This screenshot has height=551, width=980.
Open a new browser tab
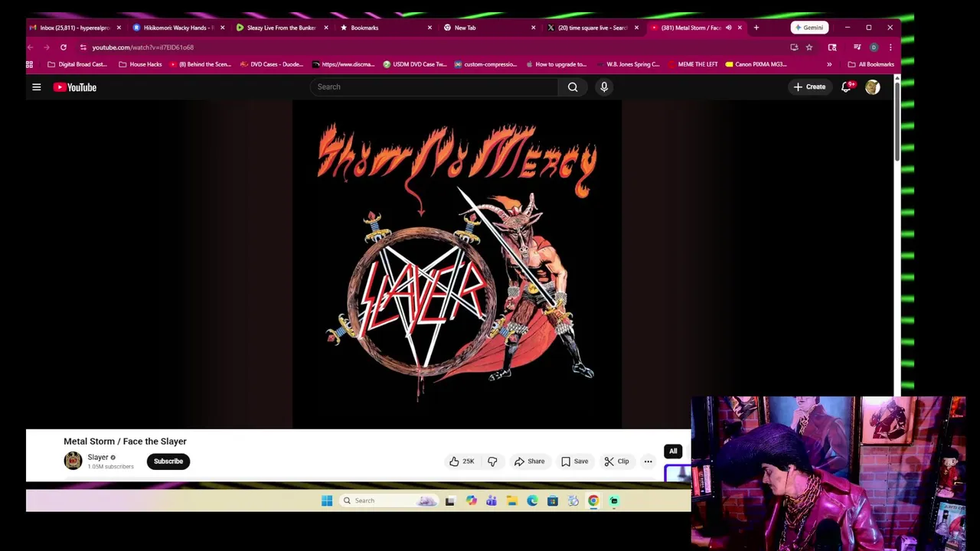click(756, 28)
